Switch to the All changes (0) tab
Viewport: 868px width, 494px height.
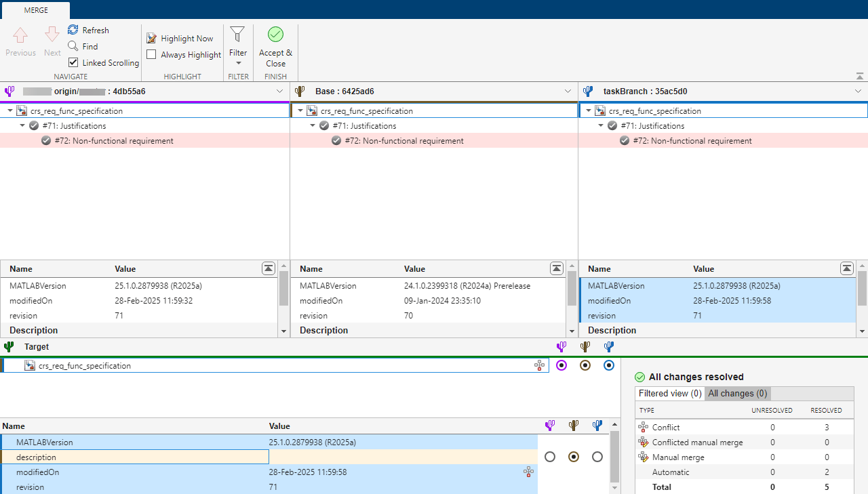click(x=737, y=394)
